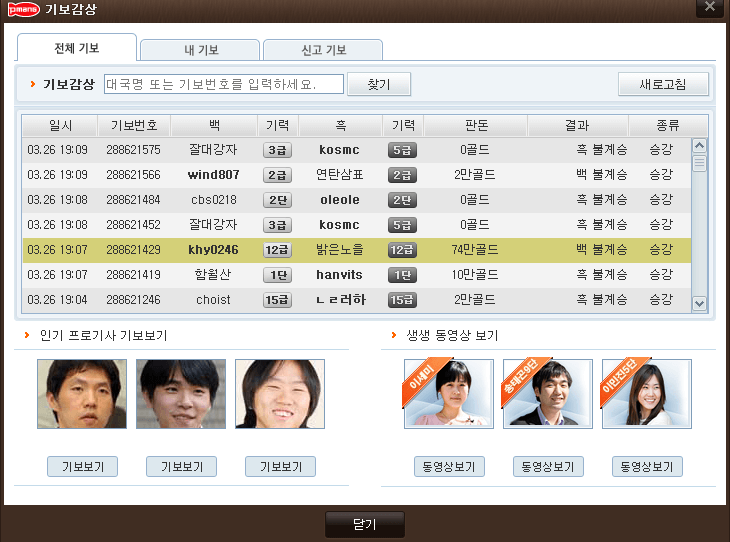Click player name khy0246
The image size is (730, 542).
pos(213,250)
